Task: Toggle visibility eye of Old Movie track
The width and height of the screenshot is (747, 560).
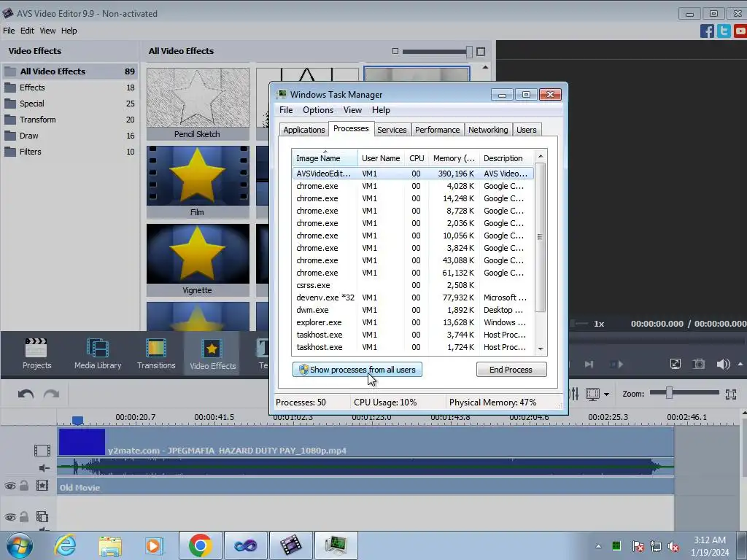Action: (10, 486)
